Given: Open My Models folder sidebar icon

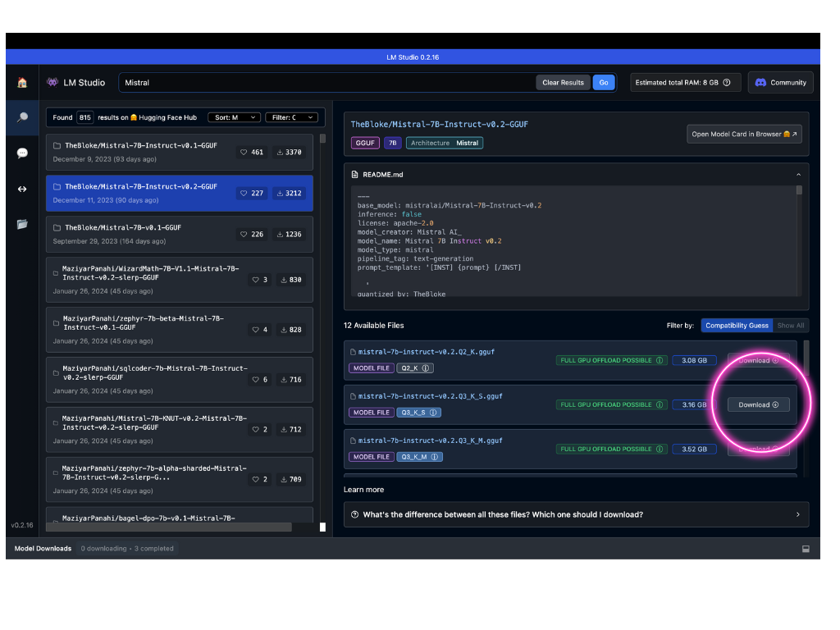Looking at the screenshot, I should click(x=22, y=224).
